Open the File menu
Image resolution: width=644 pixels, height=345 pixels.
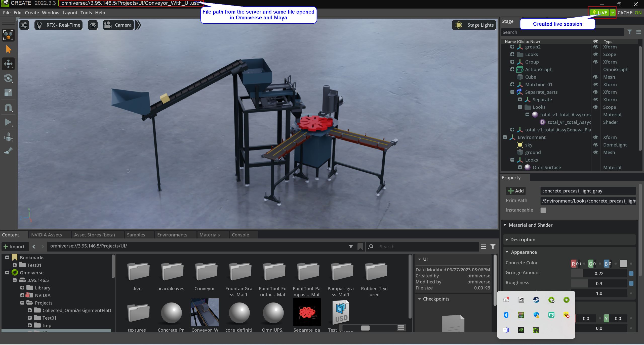(7, 13)
